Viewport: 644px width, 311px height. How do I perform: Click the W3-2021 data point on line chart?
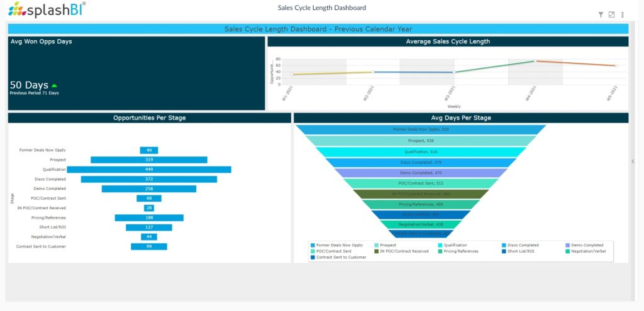(x=454, y=72)
